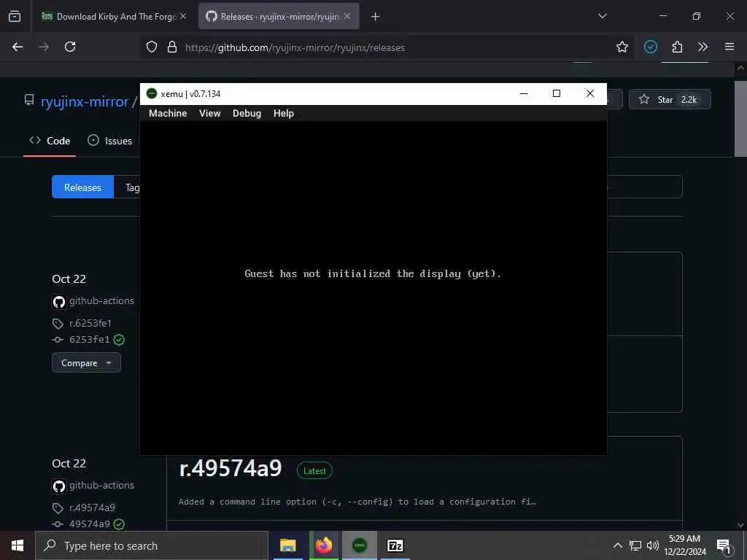Open the list all tabs dropdown

pos(602,16)
